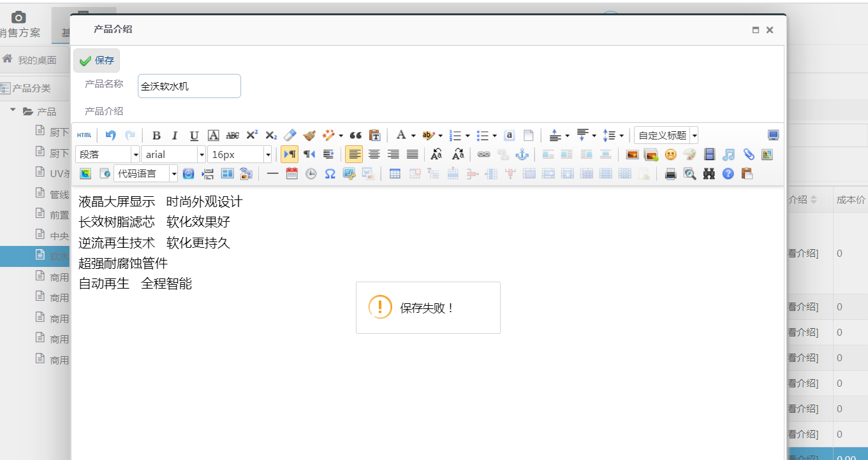Open the arial font family dropdown
The image size is (868, 460).
(173, 154)
